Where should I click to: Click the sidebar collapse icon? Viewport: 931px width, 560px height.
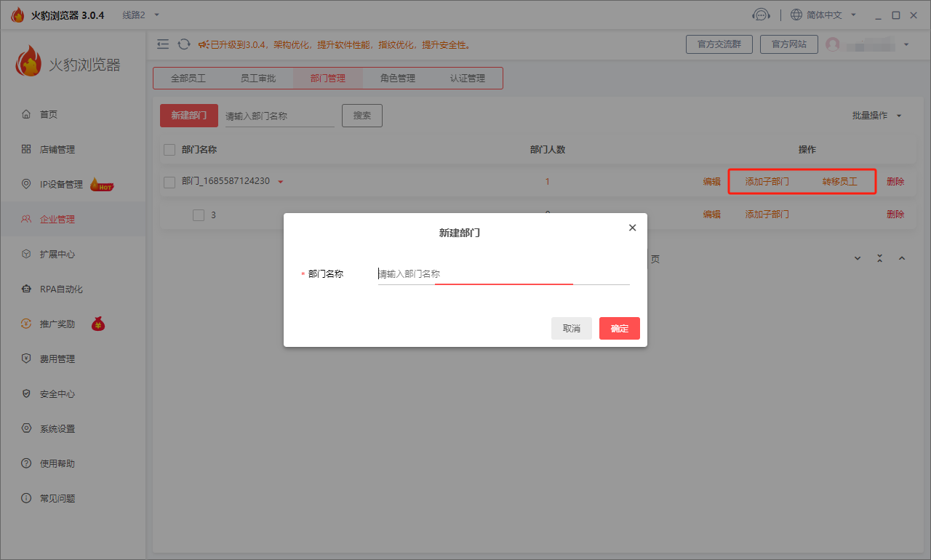click(163, 44)
